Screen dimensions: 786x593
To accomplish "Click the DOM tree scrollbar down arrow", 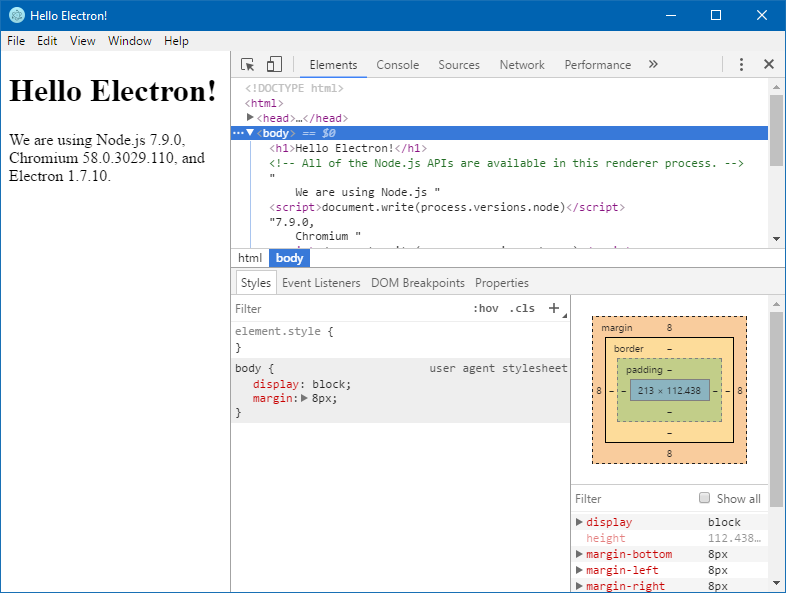I will 776,239.
